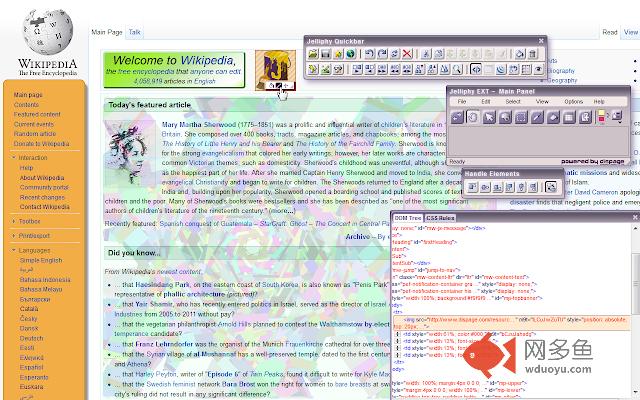This screenshot has width=640, height=400.
Task: Open the Talk tab on Wikipedia
Action: click(x=134, y=32)
